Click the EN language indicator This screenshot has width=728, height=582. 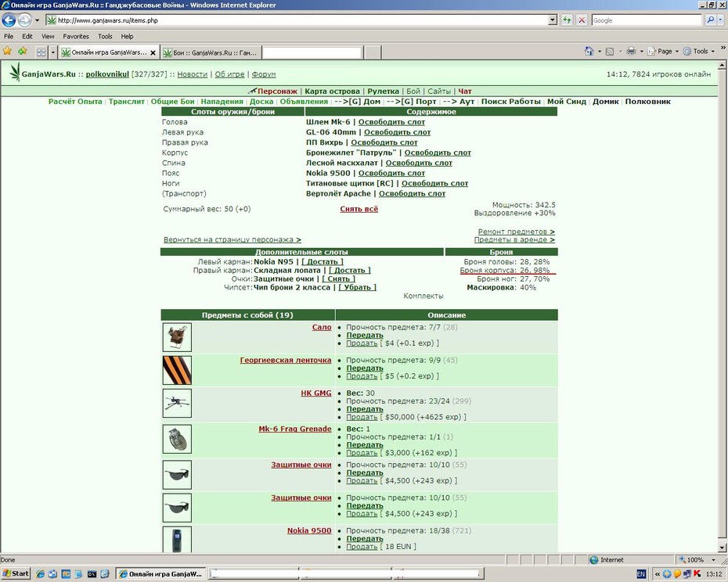pos(641,574)
